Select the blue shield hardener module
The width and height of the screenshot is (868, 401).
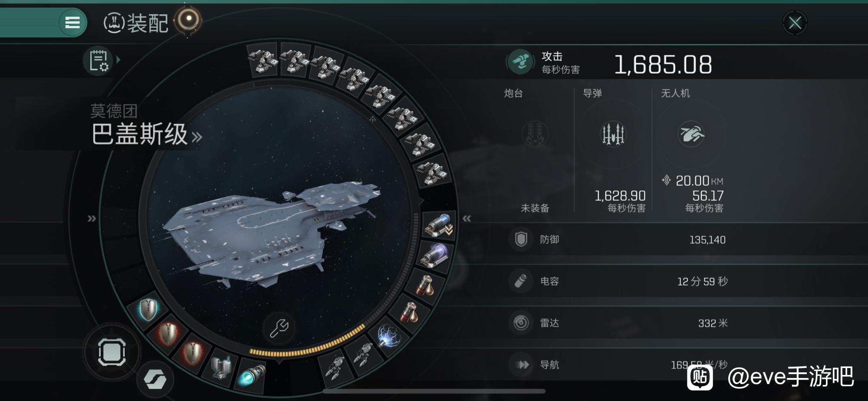pyautogui.click(x=148, y=309)
